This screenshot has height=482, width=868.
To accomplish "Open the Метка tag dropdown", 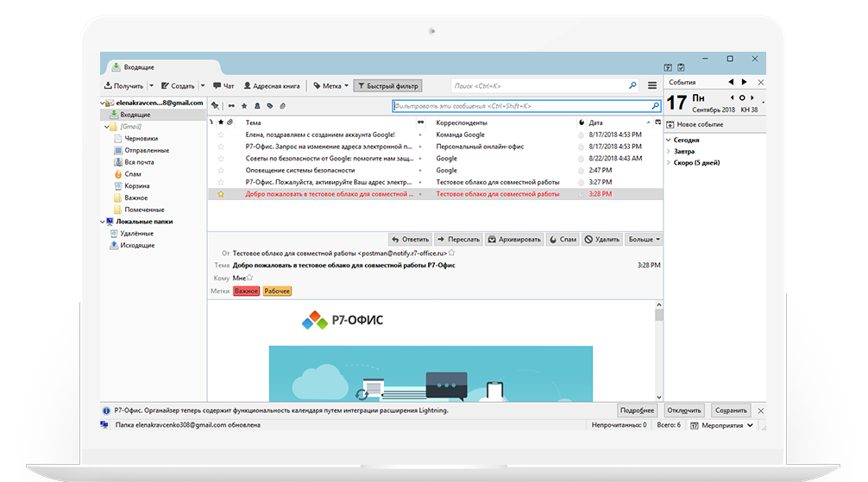I will [330, 86].
